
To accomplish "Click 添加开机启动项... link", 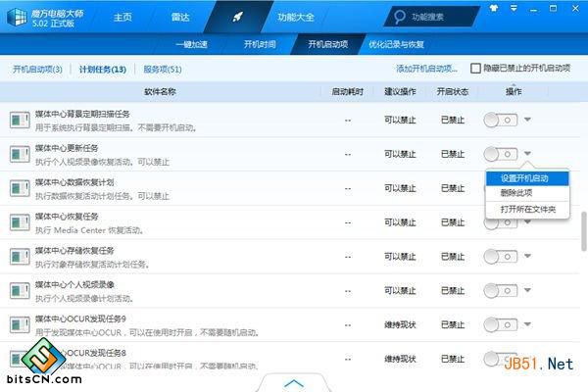I will pos(426,69).
